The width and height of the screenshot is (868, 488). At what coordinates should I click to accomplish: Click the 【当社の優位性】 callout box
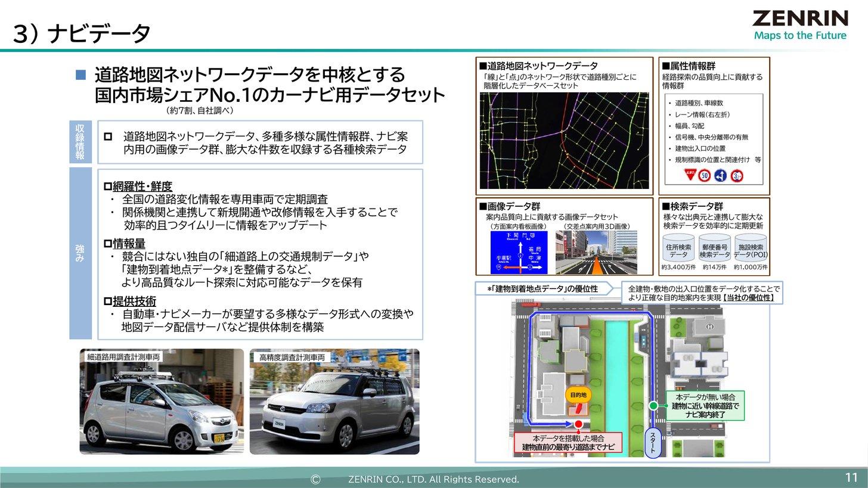(x=702, y=293)
